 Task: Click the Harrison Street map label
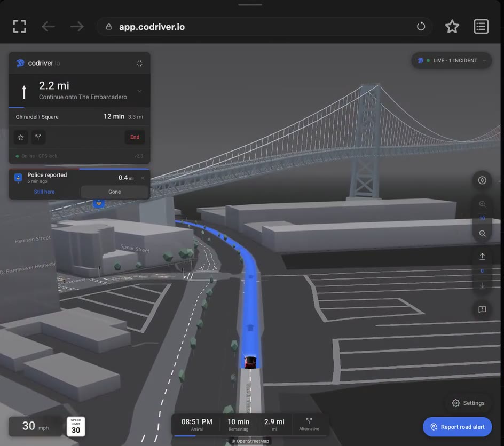click(33, 239)
